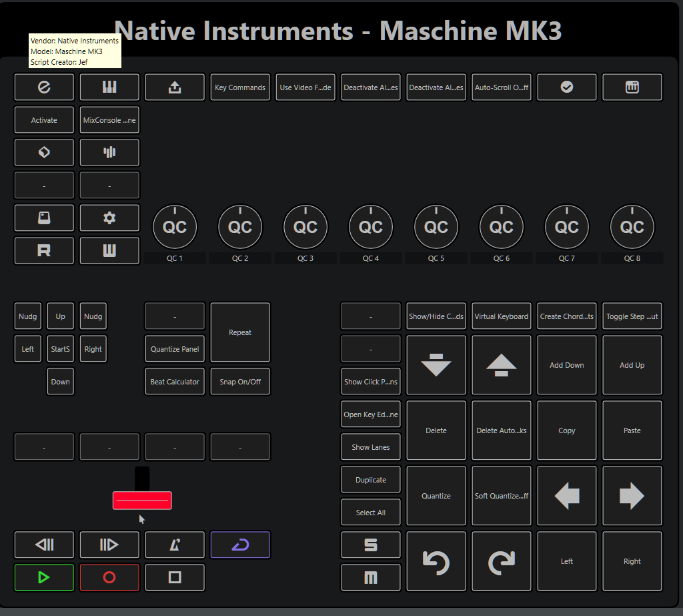Screen dimensions: 683x616
Task: Click the Use Video F...de button
Action: pos(305,87)
